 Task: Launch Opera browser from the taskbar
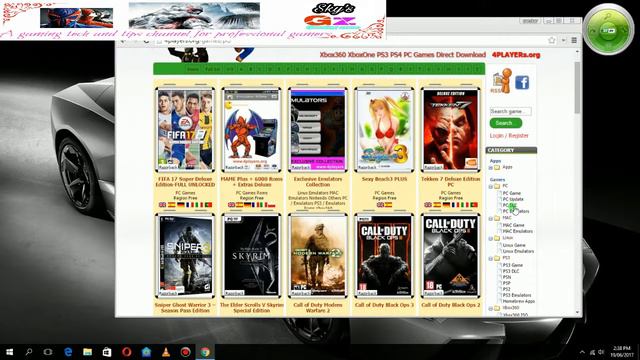[x=127, y=352]
